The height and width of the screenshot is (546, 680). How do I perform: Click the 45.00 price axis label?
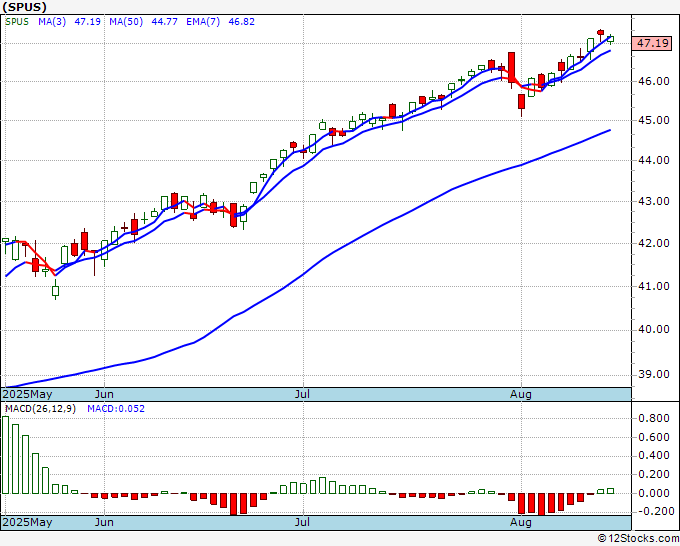pos(654,121)
